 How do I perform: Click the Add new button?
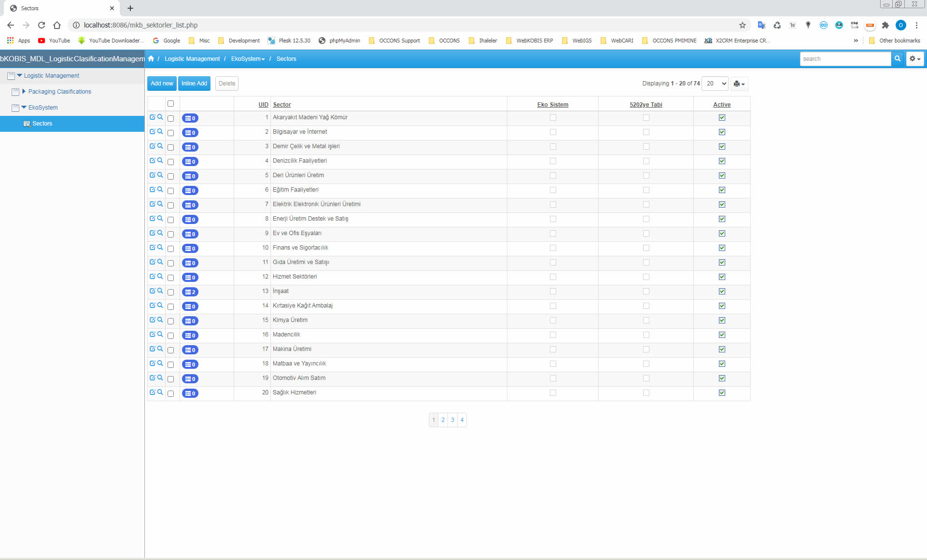tap(162, 84)
